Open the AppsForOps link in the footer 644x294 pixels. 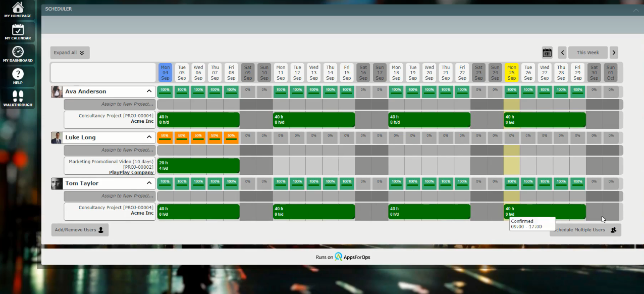[352, 257]
